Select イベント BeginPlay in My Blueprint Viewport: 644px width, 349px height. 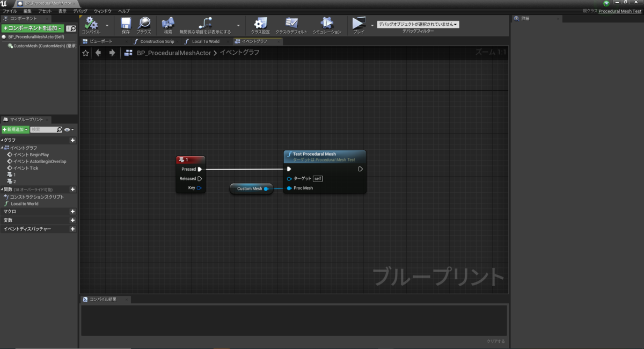coord(31,155)
